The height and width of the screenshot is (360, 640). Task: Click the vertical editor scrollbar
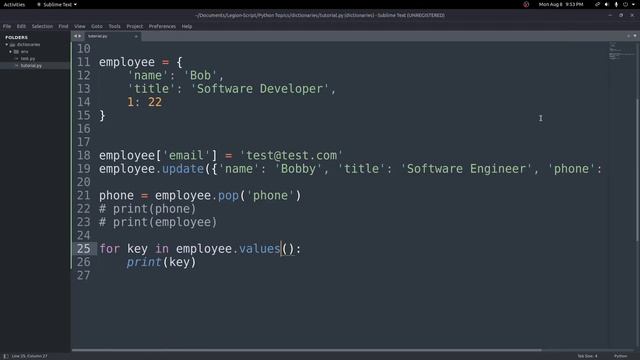(637, 170)
